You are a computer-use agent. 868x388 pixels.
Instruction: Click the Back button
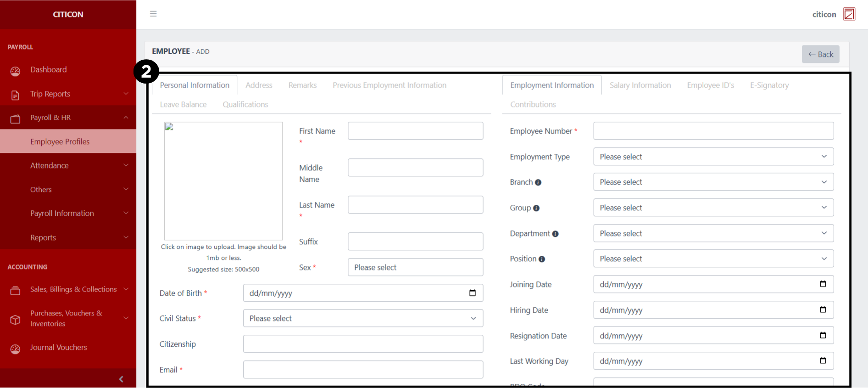[820, 54]
